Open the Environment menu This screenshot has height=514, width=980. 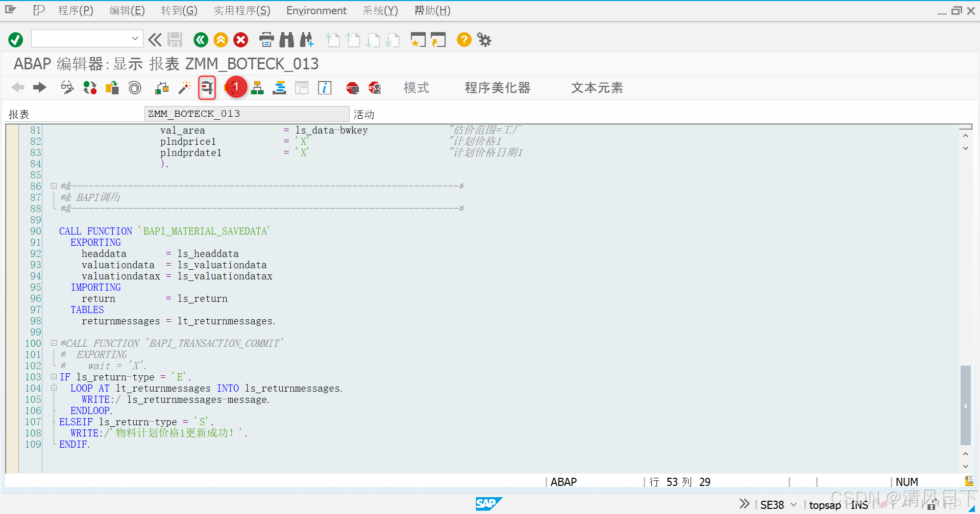(x=316, y=10)
